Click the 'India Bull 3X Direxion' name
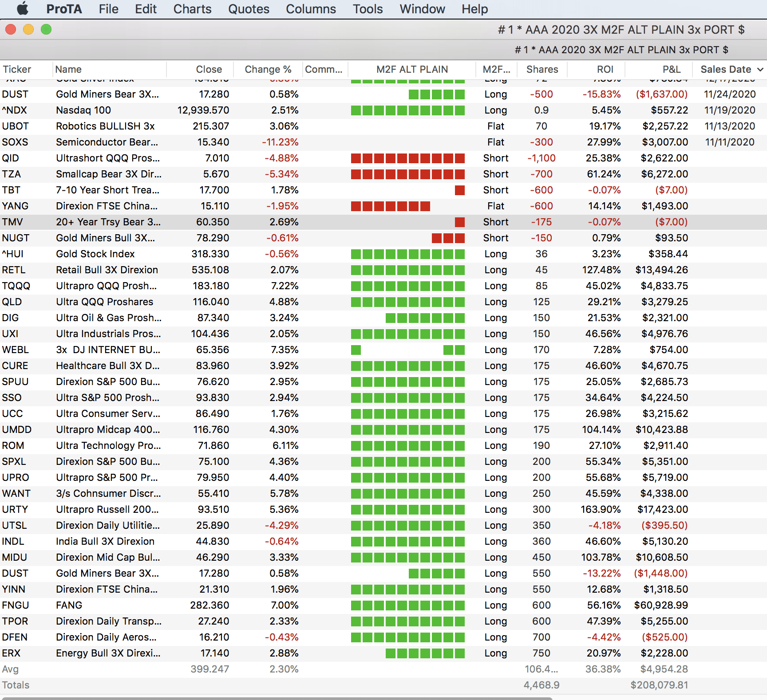Viewport: 767px width, 700px height. (105, 541)
